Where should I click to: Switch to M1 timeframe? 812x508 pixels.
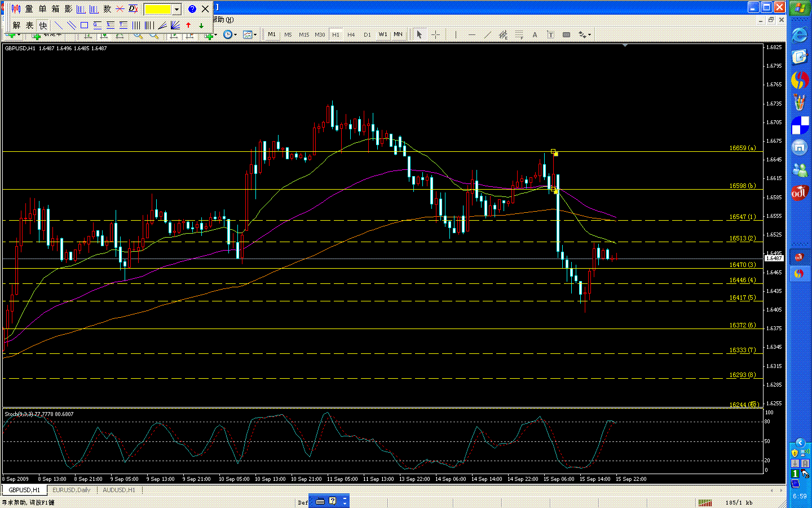pyautogui.click(x=272, y=34)
